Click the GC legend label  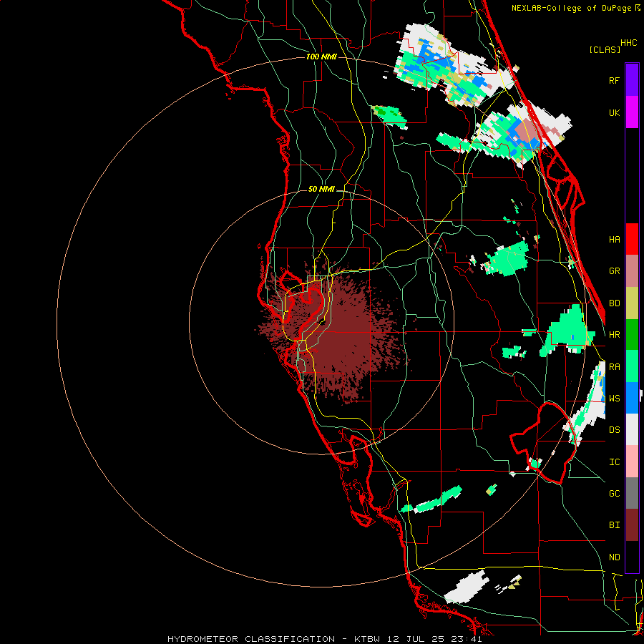615,494
